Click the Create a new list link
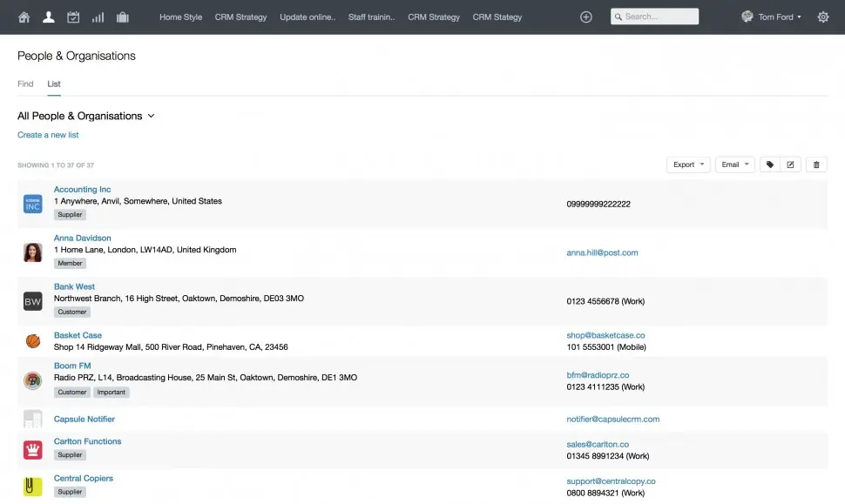The height and width of the screenshot is (504, 845). (48, 135)
